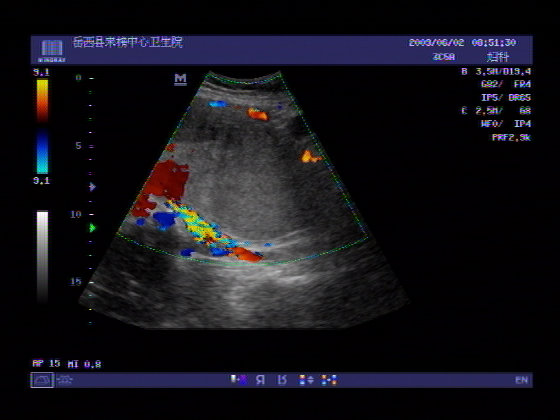This screenshot has width=560, height=420.
Task: Click the M orientation marker
Action: [x=180, y=79]
